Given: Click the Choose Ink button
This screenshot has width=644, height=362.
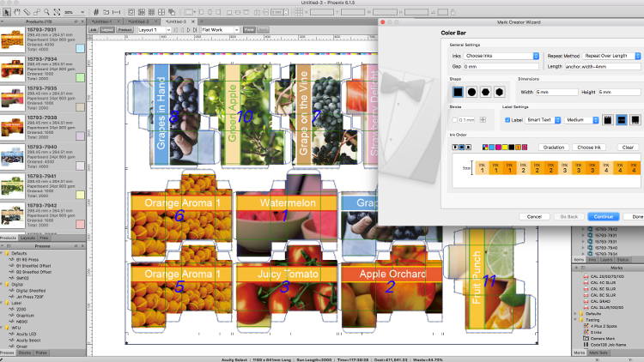Looking at the screenshot, I should pyautogui.click(x=588, y=147).
